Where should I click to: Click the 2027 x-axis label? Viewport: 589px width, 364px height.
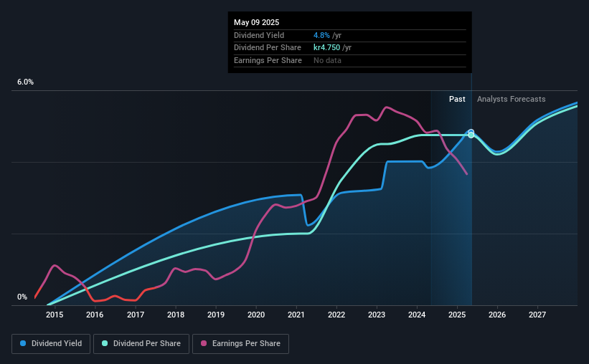(x=537, y=315)
